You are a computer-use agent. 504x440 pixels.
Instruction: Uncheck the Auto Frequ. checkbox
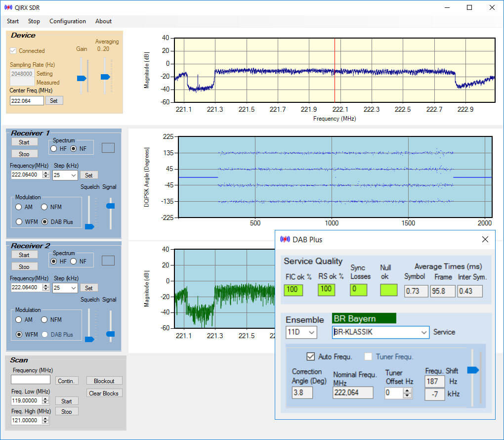click(x=310, y=356)
